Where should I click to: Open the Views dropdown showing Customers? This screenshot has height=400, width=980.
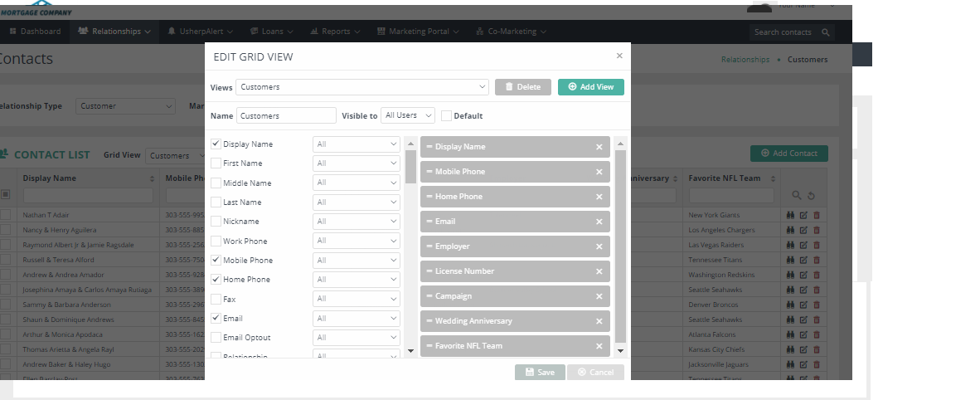[362, 87]
